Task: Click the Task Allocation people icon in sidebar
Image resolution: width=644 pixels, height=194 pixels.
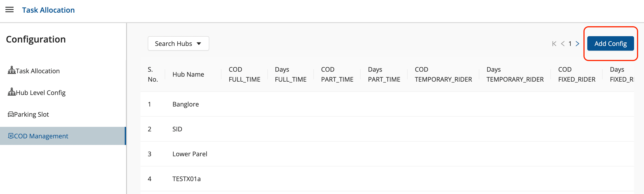Action: pos(12,70)
